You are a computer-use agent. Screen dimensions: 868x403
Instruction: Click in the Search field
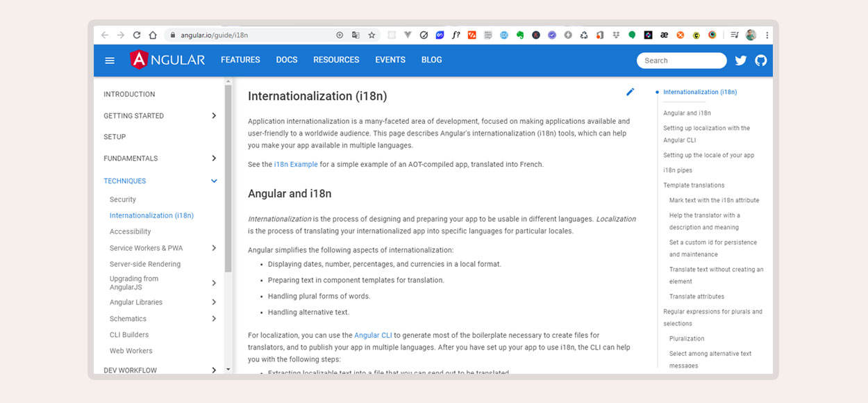coord(681,60)
